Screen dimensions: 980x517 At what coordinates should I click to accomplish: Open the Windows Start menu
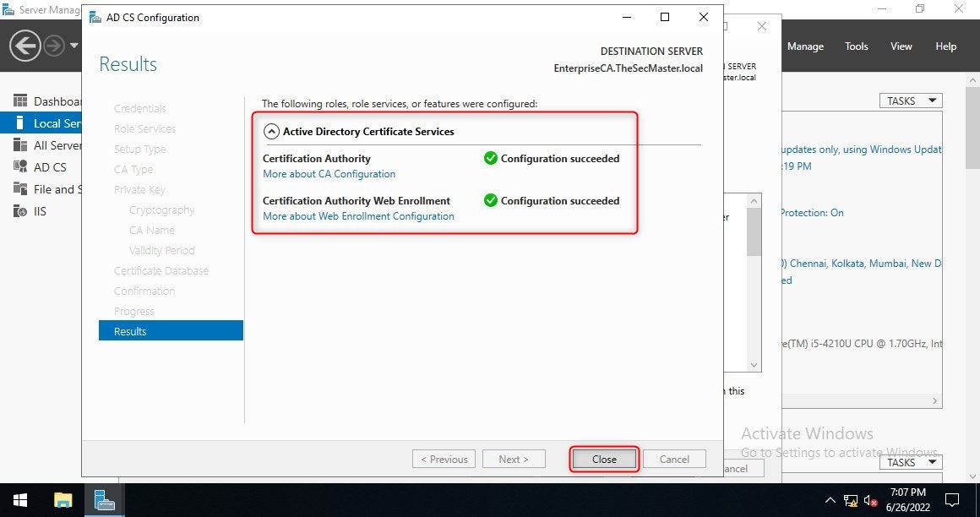click(20, 500)
